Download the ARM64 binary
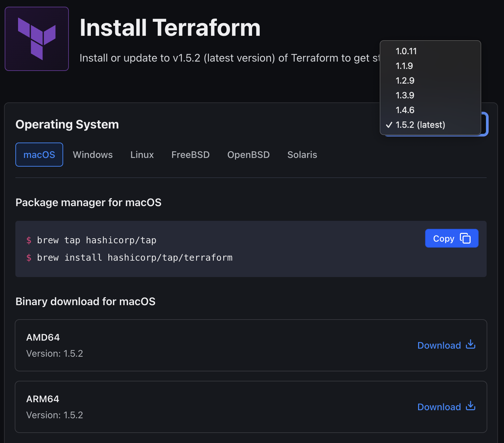This screenshot has width=504, height=443. click(447, 407)
